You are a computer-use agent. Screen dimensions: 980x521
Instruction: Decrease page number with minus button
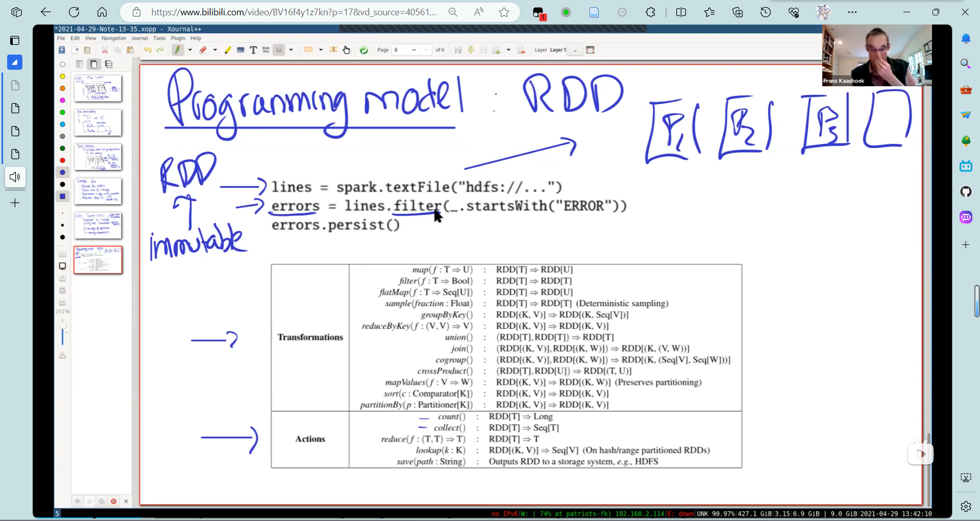(x=413, y=50)
